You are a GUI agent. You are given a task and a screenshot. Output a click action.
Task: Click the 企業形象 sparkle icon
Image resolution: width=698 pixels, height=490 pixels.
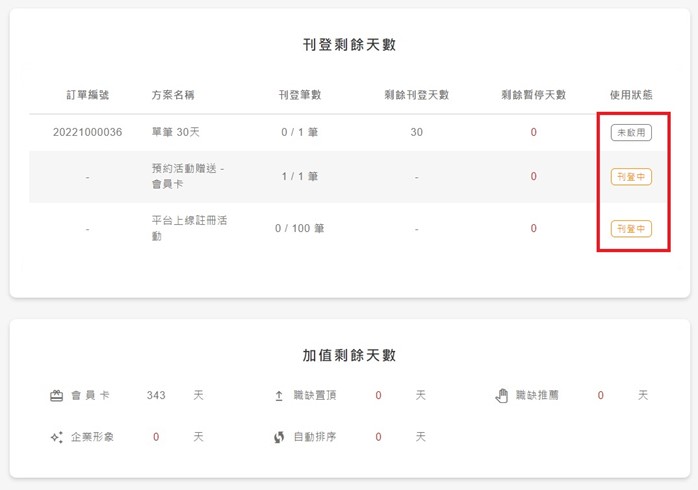click(x=57, y=437)
